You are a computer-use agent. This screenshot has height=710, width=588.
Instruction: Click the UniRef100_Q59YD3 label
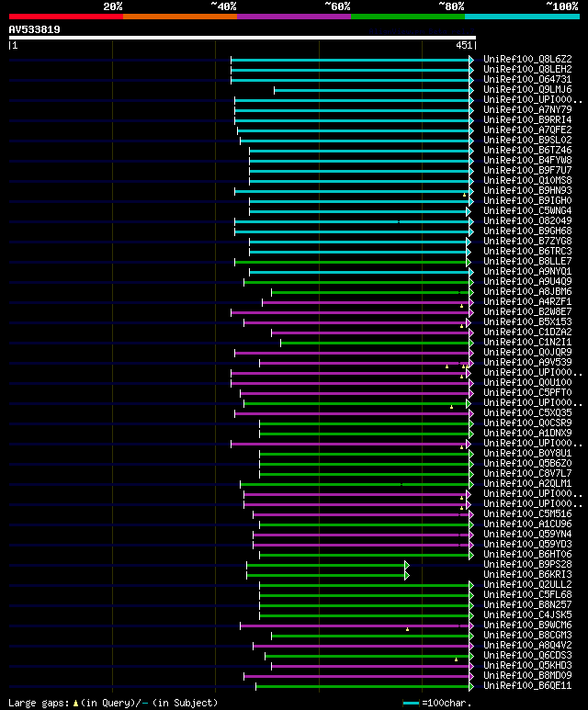point(527,545)
